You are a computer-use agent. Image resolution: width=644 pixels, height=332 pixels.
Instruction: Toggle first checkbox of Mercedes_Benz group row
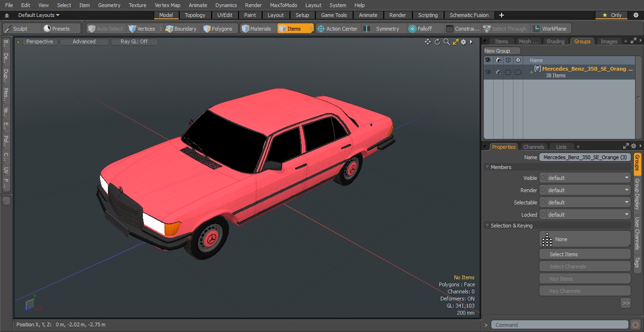508,72
